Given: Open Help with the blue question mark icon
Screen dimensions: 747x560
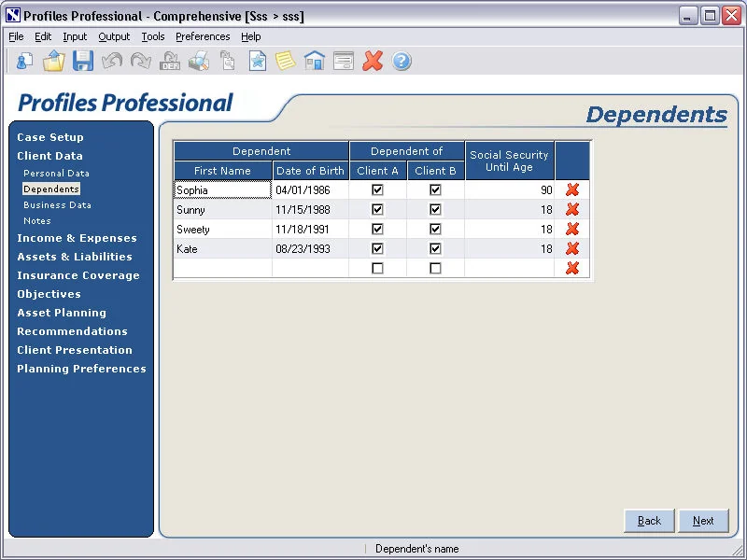Looking at the screenshot, I should pyautogui.click(x=402, y=61).
